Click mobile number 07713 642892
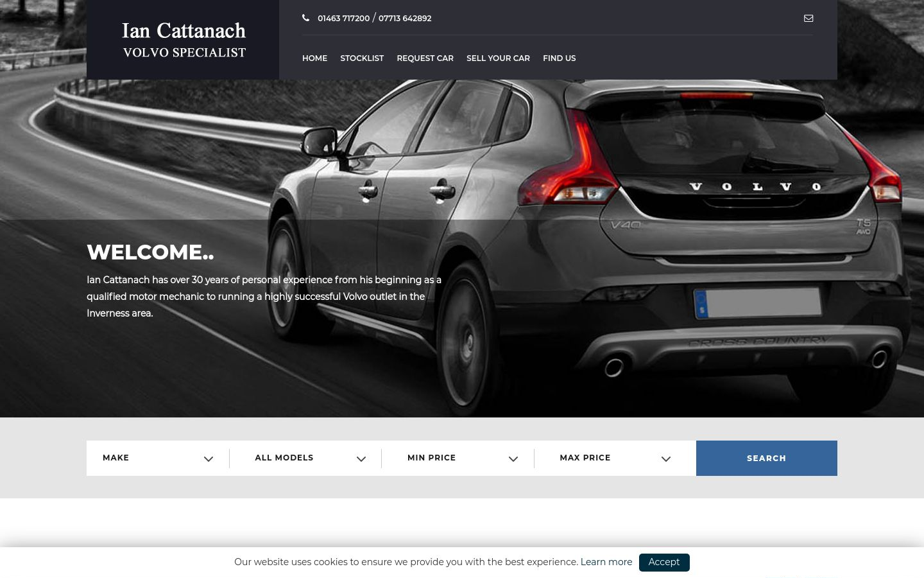Image resolution: width=924 pixels, height=578 pixels. (405, 19)
